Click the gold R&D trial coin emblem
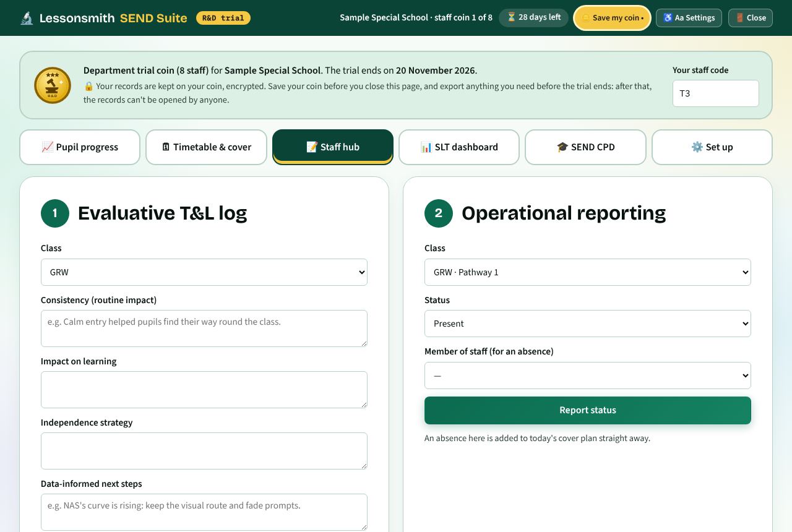Screen dimensions: 792x532 (53, 85)
